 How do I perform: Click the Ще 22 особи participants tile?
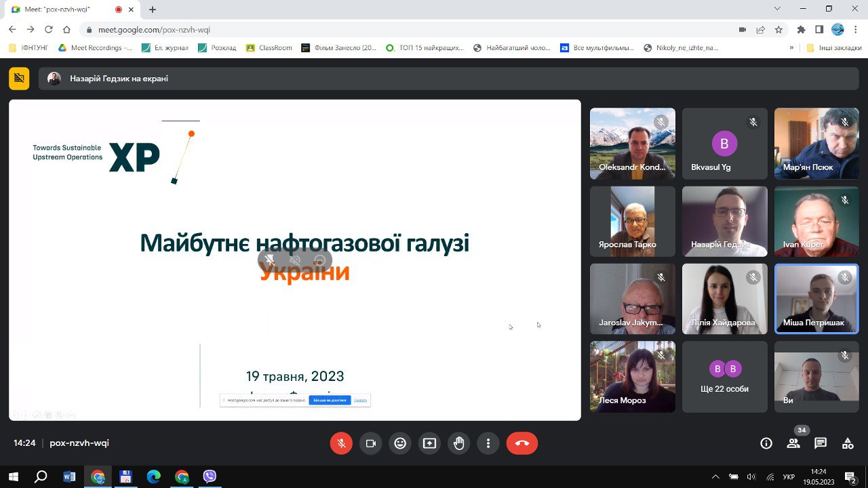tap(724, 377)
